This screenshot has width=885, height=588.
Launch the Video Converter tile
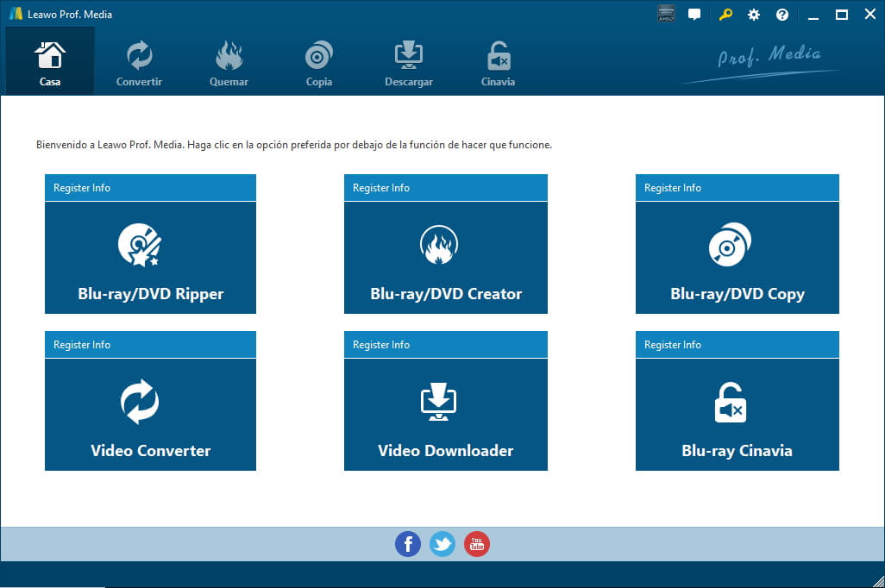click(x=150, y=415)
